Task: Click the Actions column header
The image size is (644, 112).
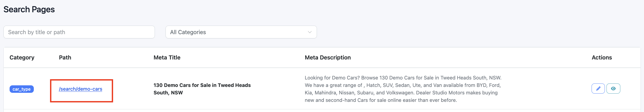Action: click(x=602, y=58)
